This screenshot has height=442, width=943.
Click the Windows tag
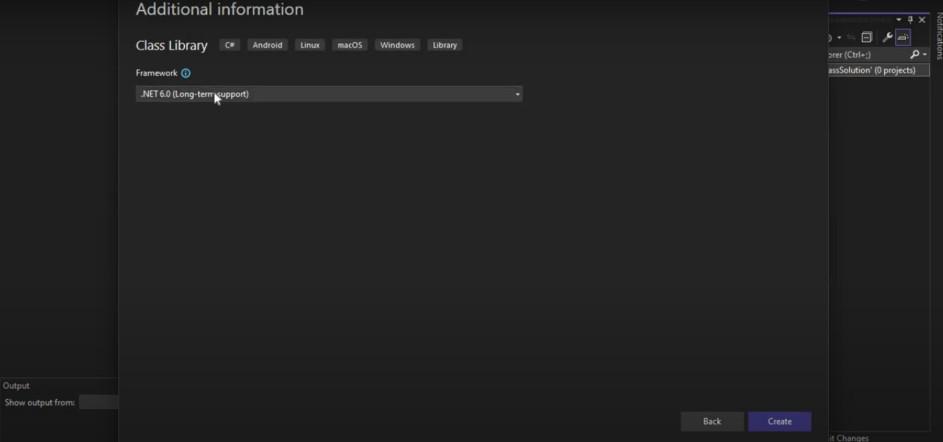pos(397,45)
